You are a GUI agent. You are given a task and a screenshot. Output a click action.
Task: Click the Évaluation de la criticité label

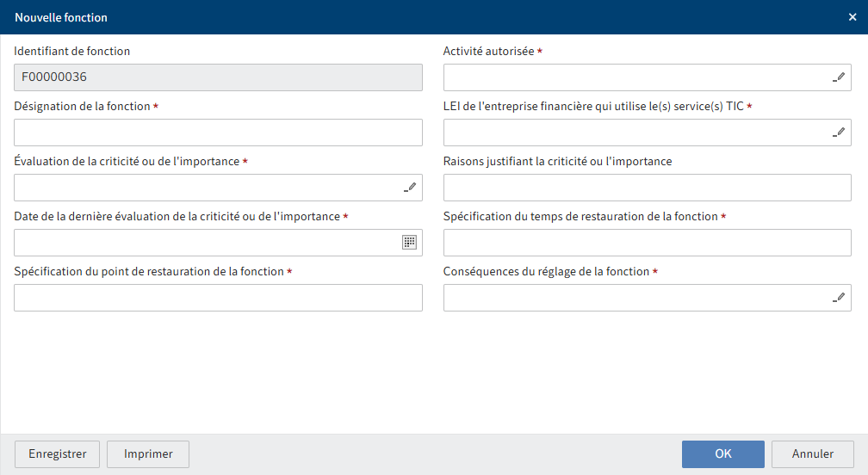(x=127, y=161)
